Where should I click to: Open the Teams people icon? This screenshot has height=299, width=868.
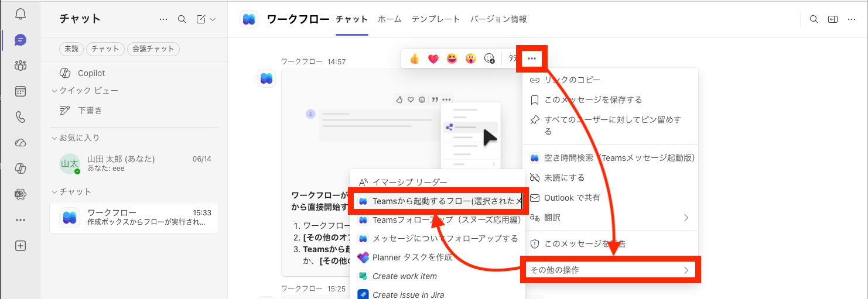[20, 66]
